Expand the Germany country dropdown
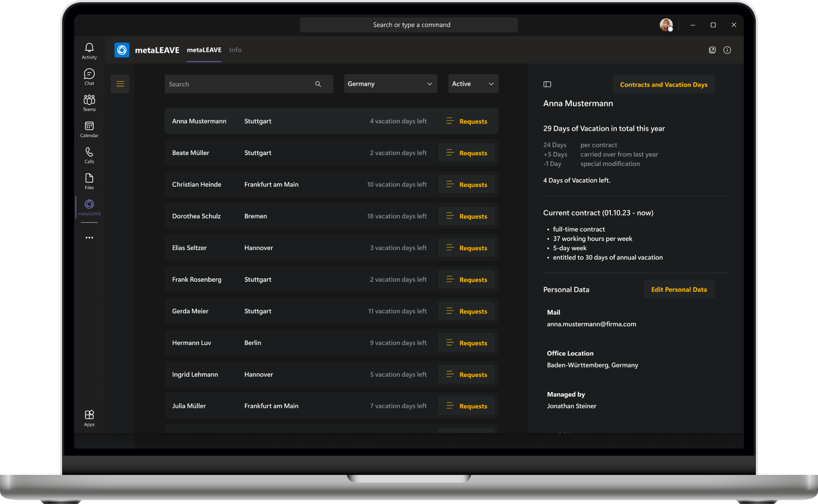The image size is (818, 504). point(390,84)
